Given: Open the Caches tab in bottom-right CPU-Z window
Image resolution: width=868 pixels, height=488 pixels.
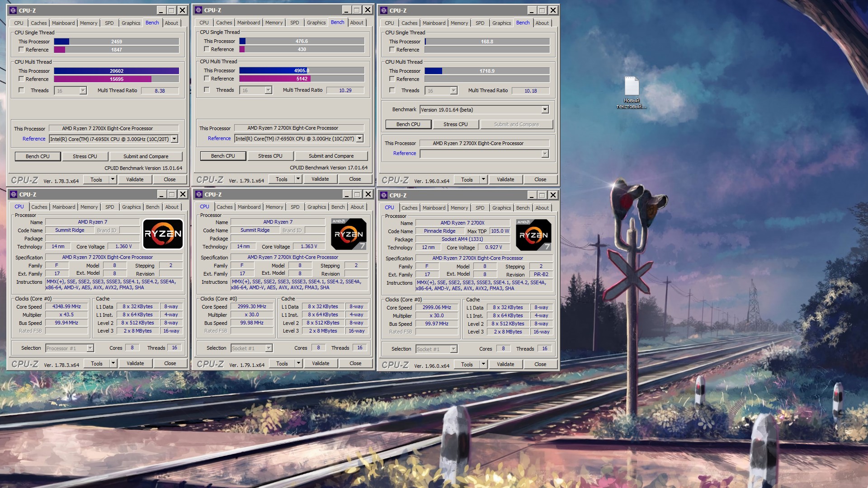Looking at the screenshot, I should pyautogui.click(x=409, y=208).
